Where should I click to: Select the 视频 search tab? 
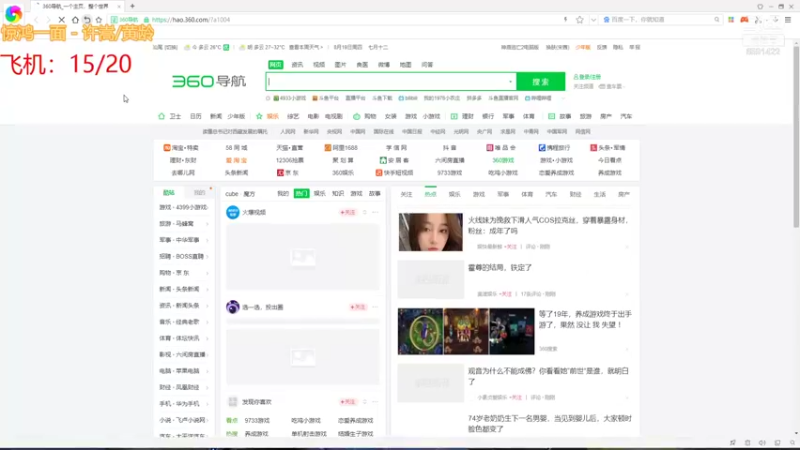pyautogui.click(x=319, y=65)
